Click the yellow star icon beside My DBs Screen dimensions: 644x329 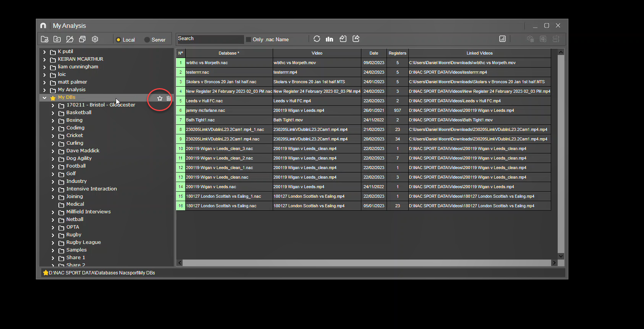pyautogui.click(x=53, y=98)
